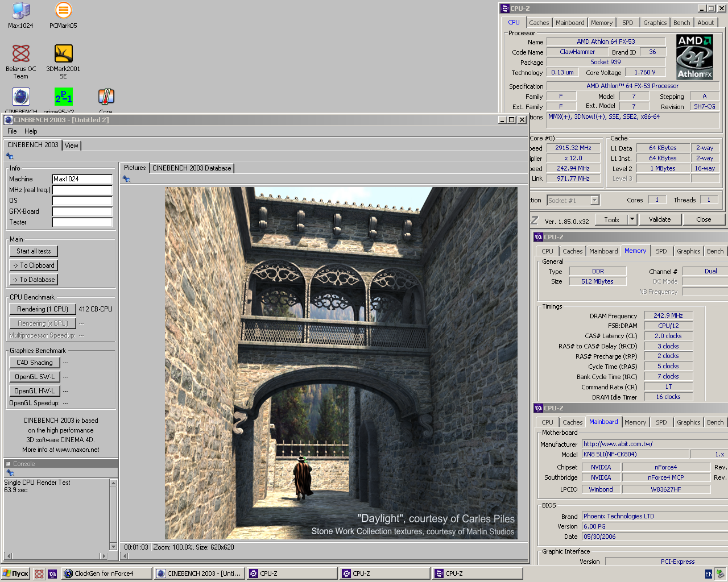Click the network tray icon
Image resolution: width=728 pixels, height=582 pixels.
pyautogui.click(x=720, y=574)
